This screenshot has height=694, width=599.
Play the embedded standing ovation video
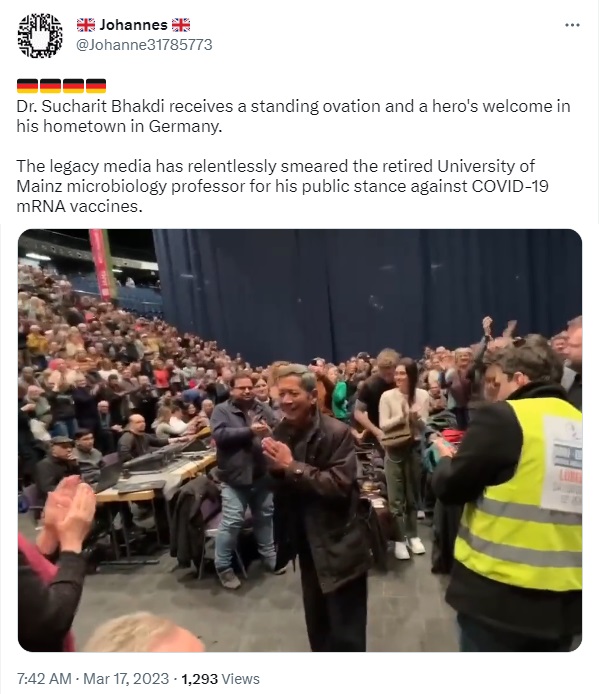tap(300, 440)
